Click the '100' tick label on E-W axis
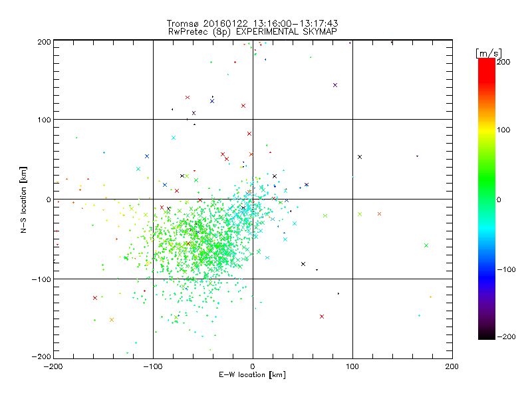This screenshot has width=532, height=399. tap(352, 366)
